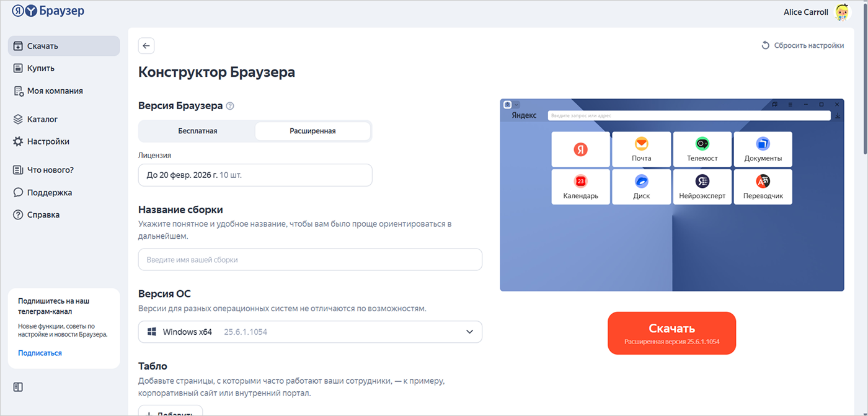Click the Почта tile in the preview

642,149
